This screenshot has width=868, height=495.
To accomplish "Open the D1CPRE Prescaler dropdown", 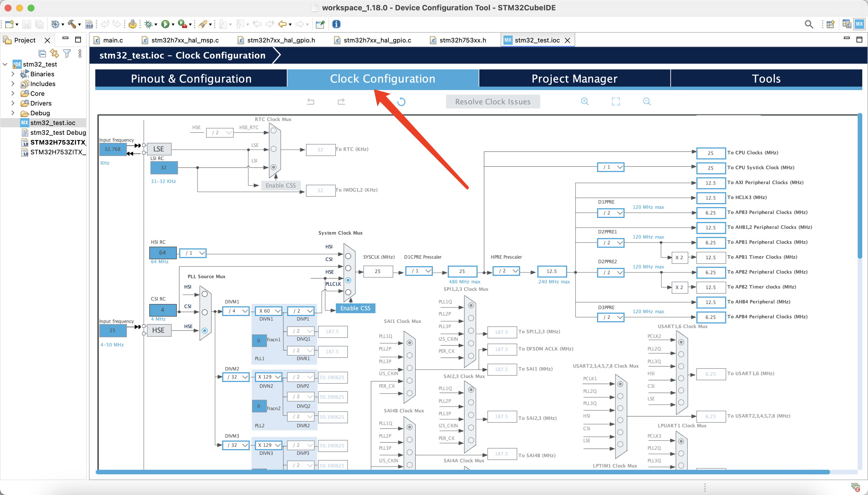I will [419, 271].
